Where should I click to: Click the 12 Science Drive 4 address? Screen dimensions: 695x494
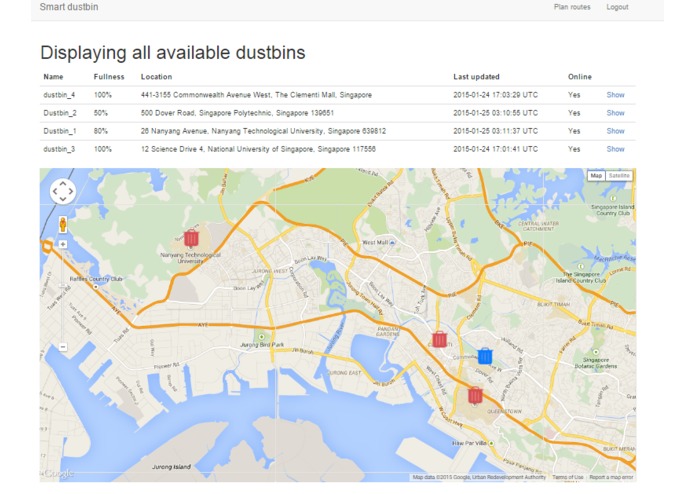click(x=258, y=149)
